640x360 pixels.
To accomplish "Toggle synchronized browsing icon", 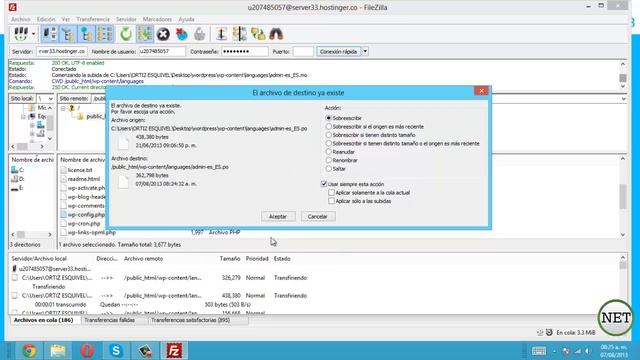I will click(x=258, y=34).
